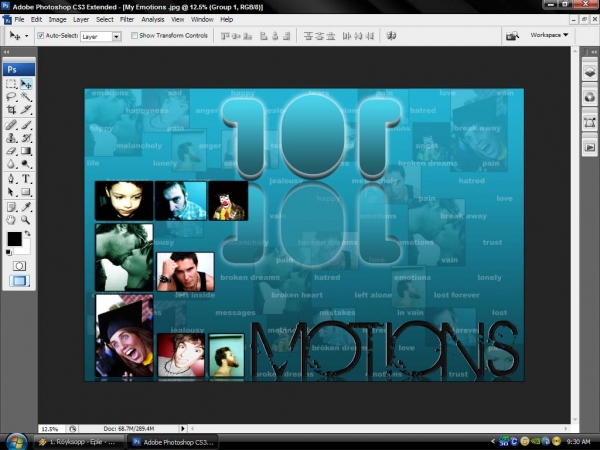Toggle the Auto-Select checkbox
The image size is (600, 450).
point(41,36)
